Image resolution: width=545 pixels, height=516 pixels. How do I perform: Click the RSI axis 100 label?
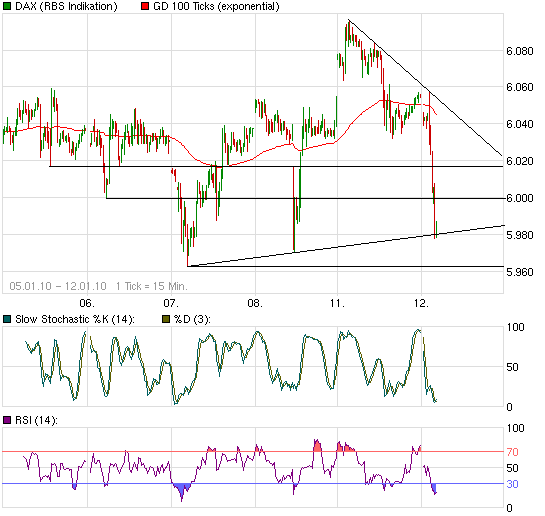[515, 428]
